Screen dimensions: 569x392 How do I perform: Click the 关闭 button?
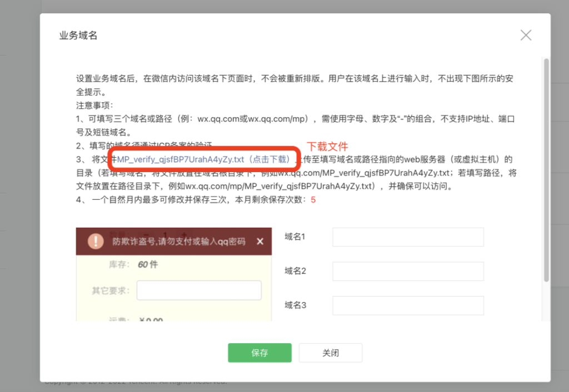point(331,353)
